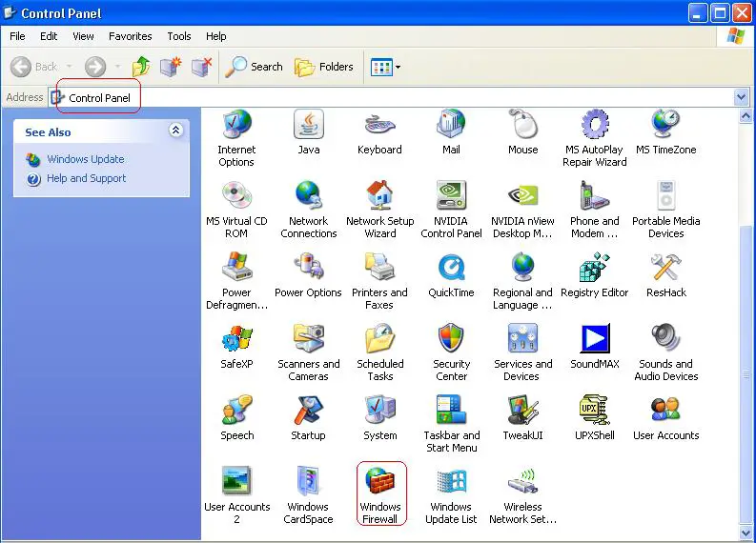Open MS Virtual CD ROM applet
Image resolution: width=756 pixels, height=543 pixels.
click(236, 210)
